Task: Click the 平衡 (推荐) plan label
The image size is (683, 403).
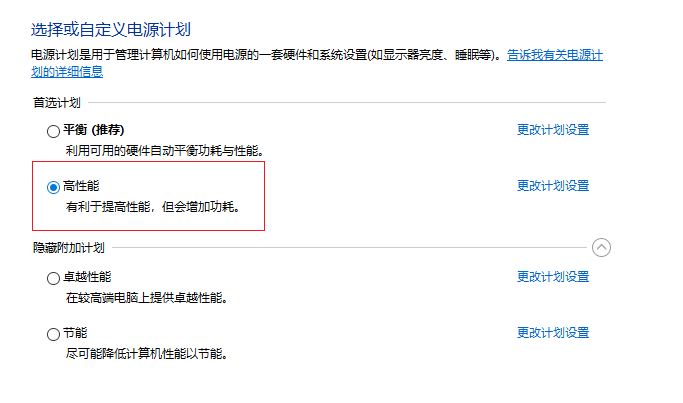Action: (94, 130)
